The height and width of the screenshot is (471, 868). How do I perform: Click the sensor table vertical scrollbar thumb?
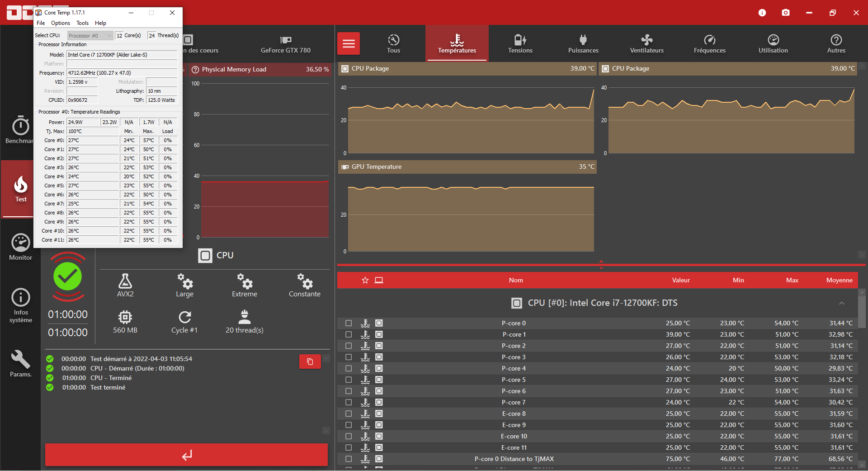pos(862,312)
